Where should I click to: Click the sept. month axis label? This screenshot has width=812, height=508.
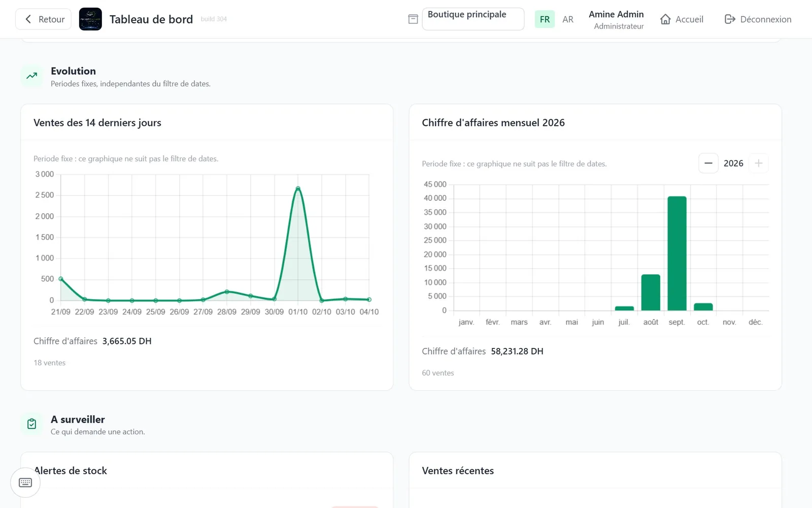click(677, 322)
